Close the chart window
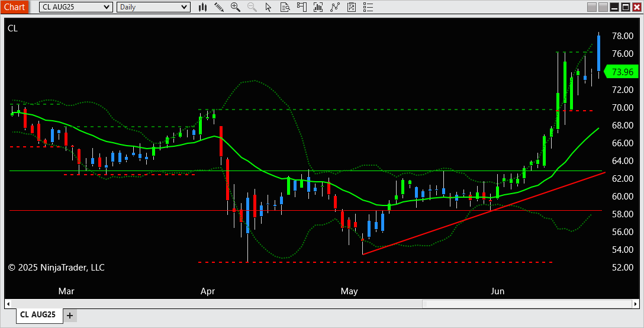The image size is (644, 328). click(636, 7)
